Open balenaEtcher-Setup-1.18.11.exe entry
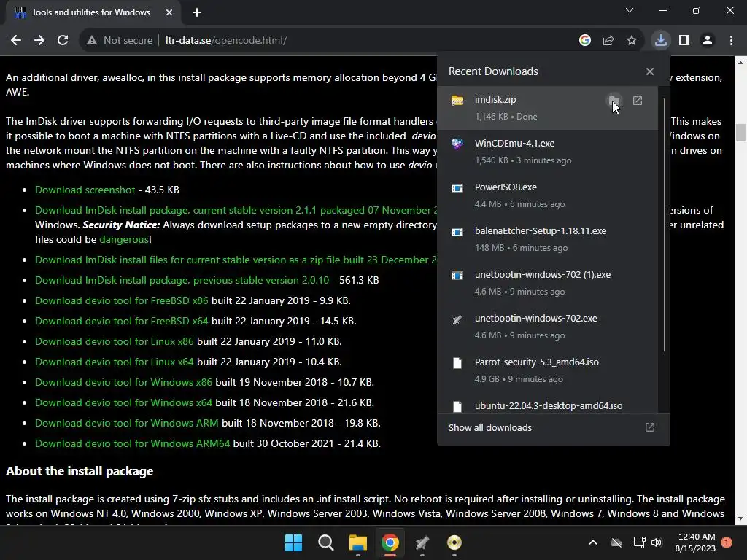Image resolution: width=747 pixels, height=560 pixels. click(x=547, y=239)
